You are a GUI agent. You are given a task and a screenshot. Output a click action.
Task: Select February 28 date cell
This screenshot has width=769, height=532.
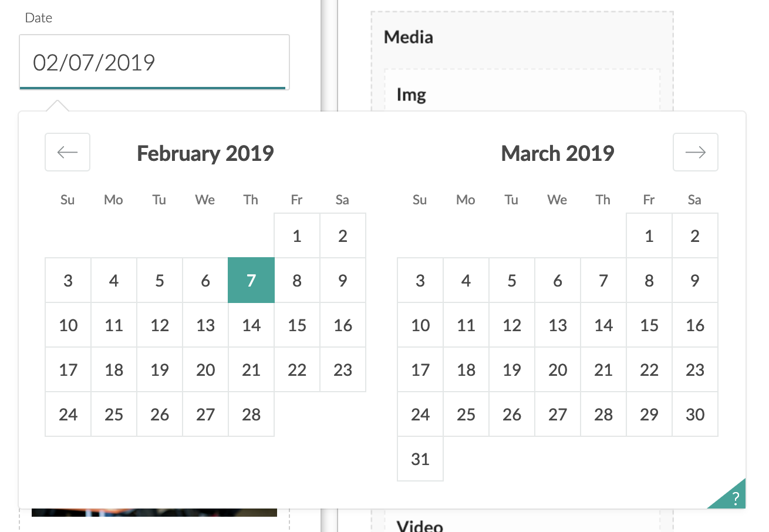point(251,414)
